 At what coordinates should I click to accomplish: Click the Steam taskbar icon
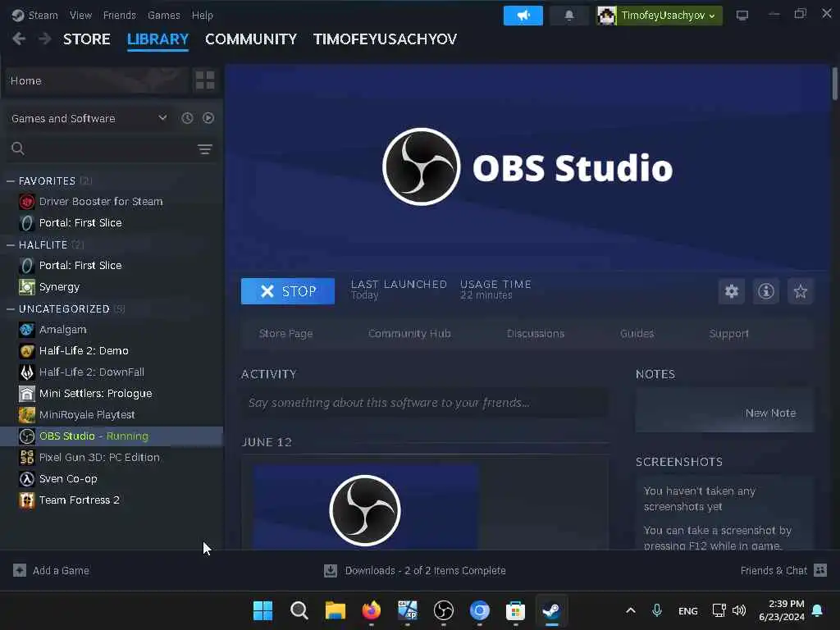[551, 610]
